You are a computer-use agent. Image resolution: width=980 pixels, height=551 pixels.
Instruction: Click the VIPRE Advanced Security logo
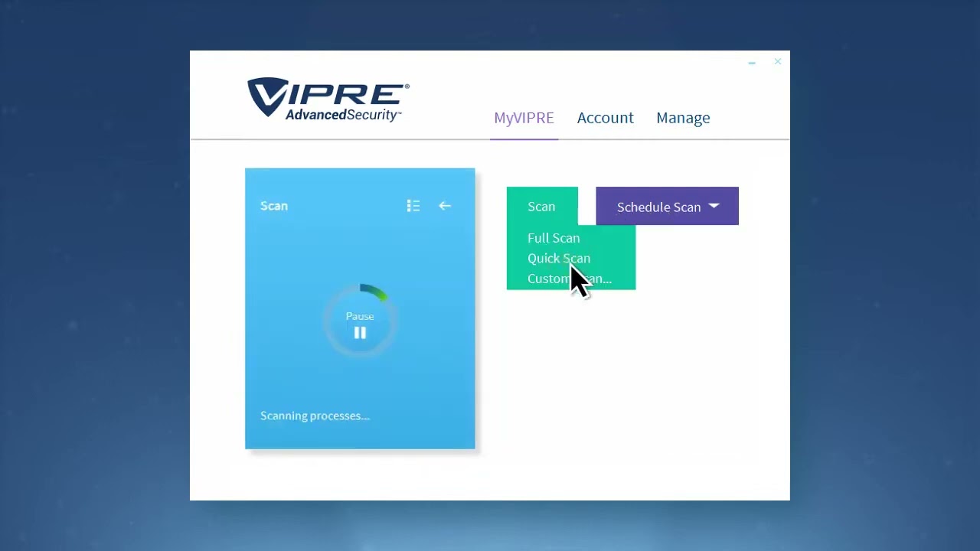pos(328,99)
